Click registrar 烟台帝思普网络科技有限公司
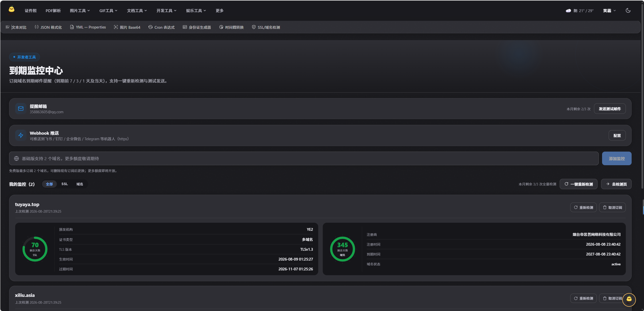The image size is (644, 311). click(597, 234)
